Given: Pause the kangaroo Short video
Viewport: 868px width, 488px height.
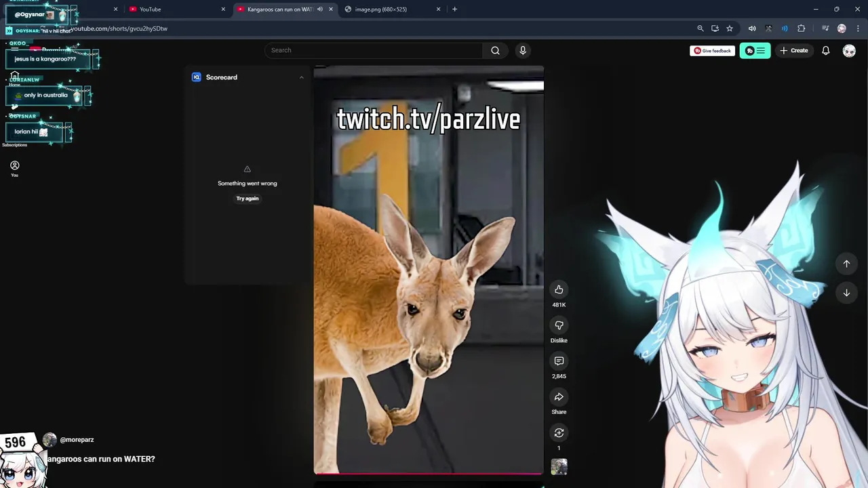Looking at the screenshot, I should [x=429, y=271].
